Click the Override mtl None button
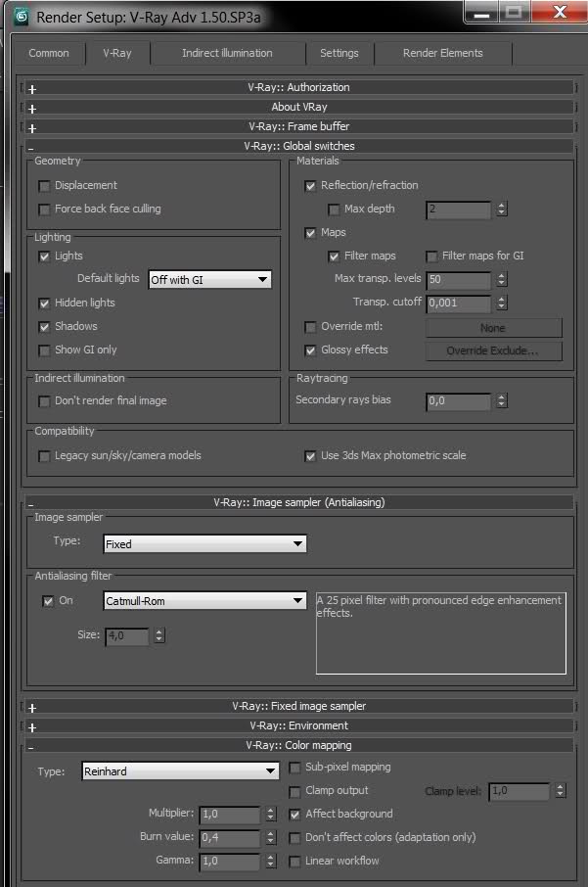 tap(493, 328)
